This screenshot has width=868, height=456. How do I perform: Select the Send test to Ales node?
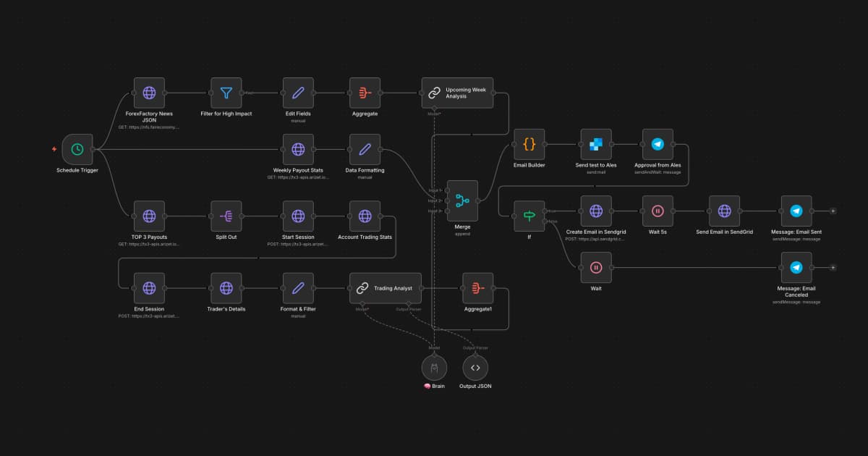[595, 143]
